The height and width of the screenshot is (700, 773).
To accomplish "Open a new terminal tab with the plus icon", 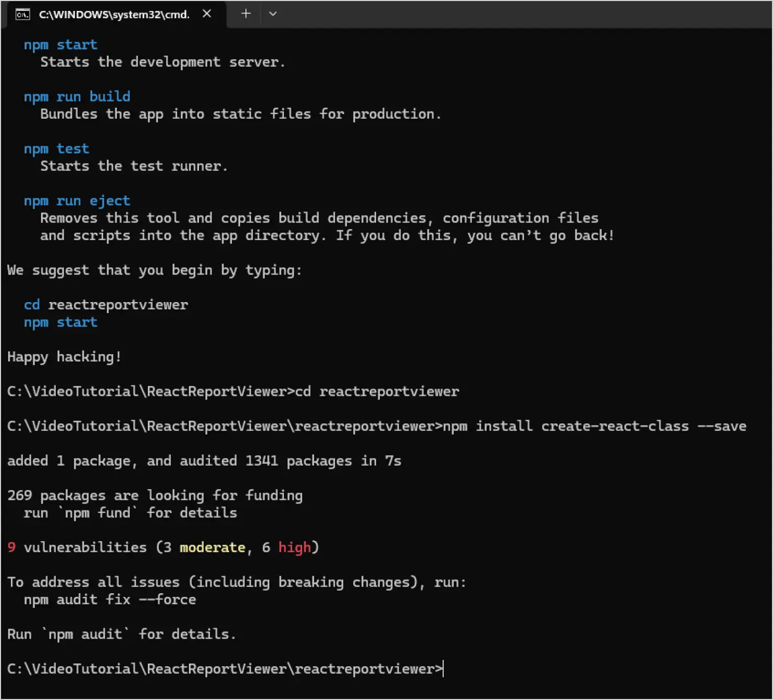I will click(x=245, y=14).
